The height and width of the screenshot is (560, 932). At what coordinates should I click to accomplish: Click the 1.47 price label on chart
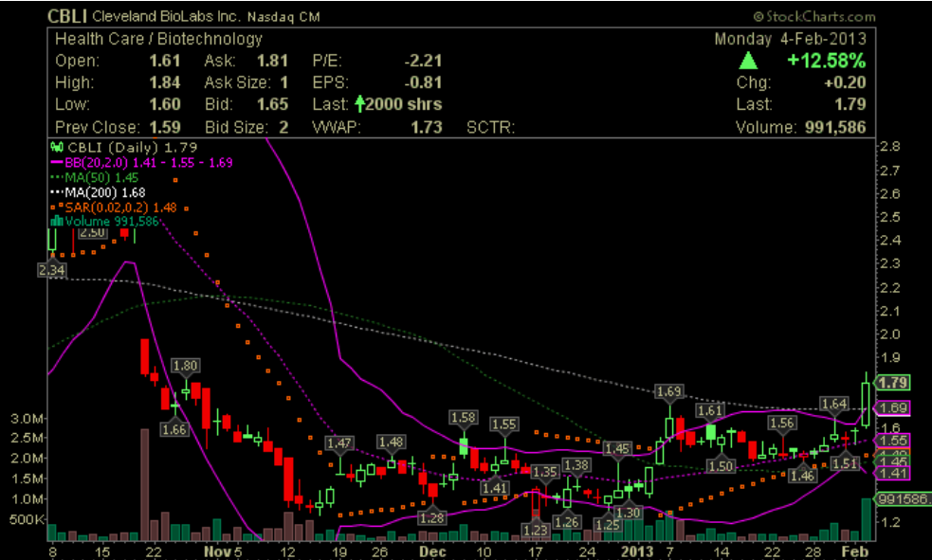click(339, 443)
